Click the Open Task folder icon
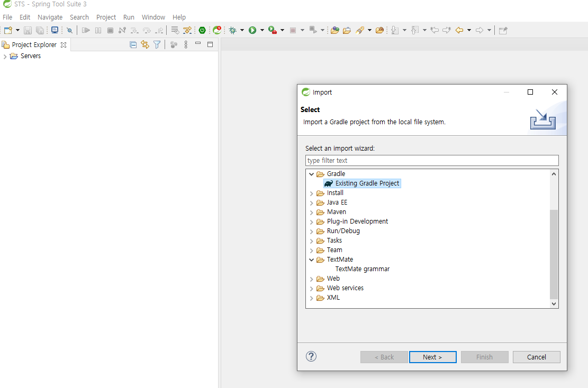The width and height of the screenshot is (588, 388). [x=347, y=30]
